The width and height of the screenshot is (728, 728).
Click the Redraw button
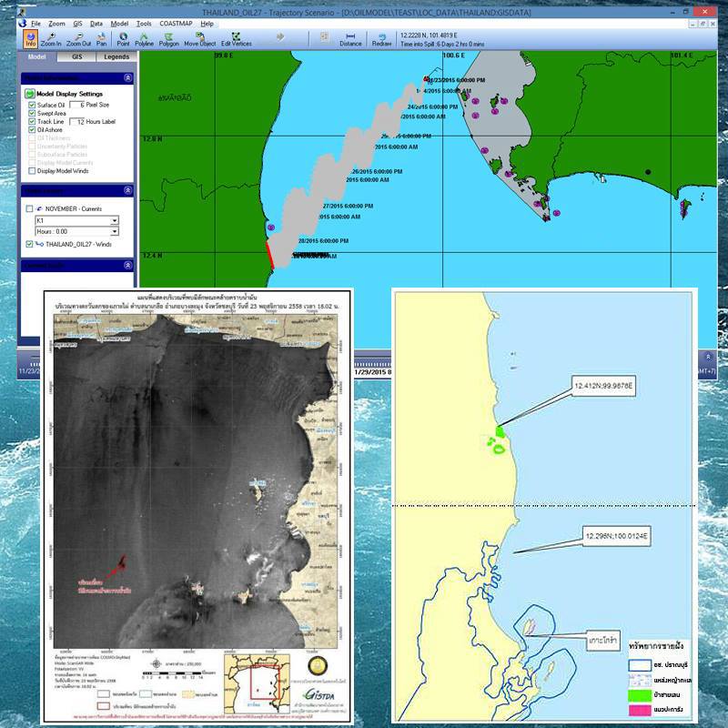(x=381, y=39)
